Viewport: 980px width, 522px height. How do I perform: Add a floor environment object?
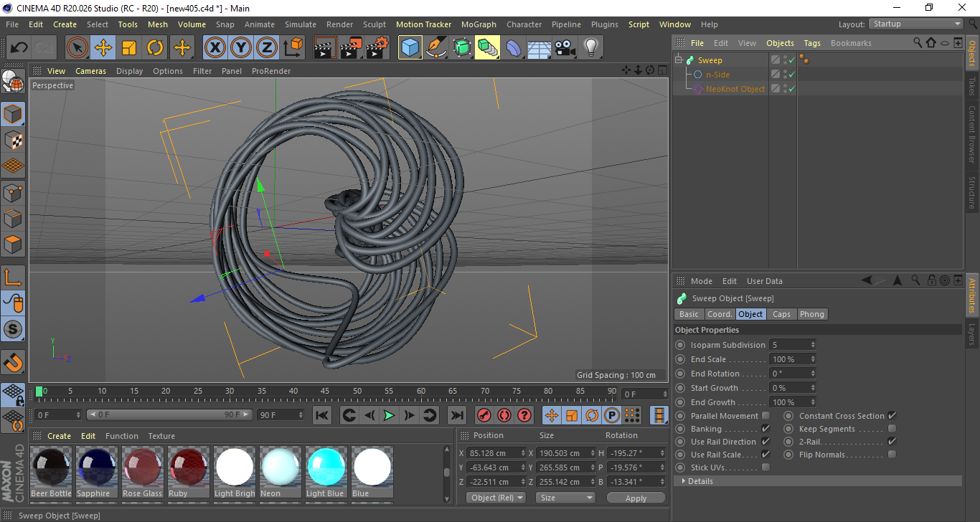pyautogui.click(x=540, y=48)
